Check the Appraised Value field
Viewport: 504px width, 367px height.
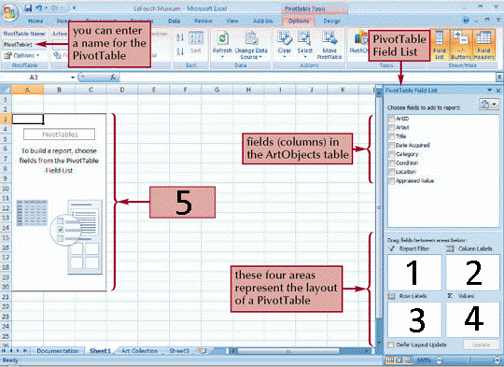tap(392, 181)
